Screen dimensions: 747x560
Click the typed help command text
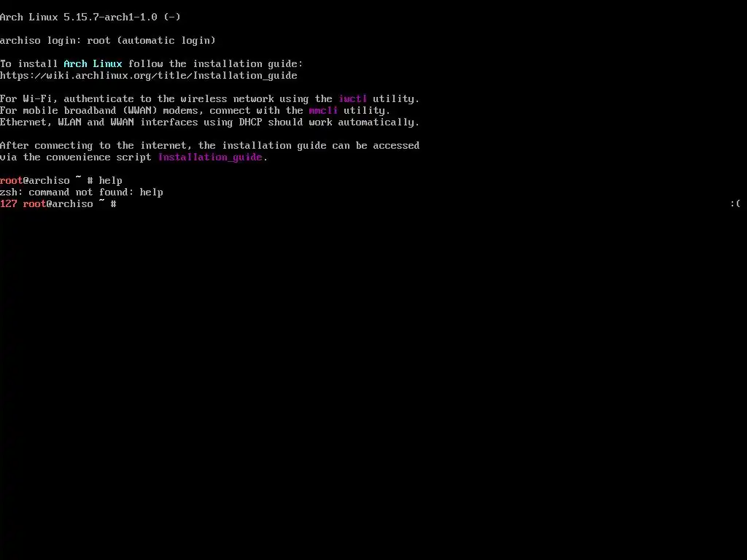coord(111,181)
